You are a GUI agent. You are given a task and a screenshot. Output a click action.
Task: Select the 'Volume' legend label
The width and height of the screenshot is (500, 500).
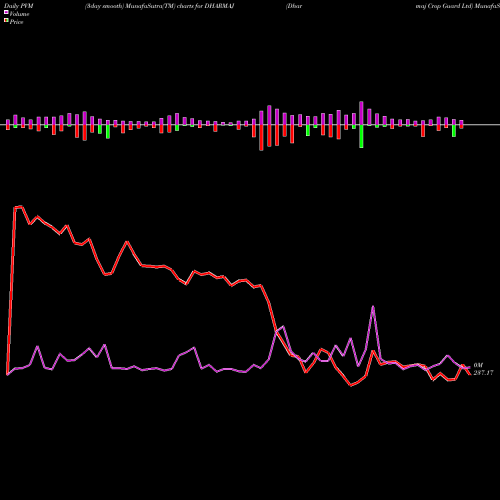pyautogui.click(x=19, y=14)
